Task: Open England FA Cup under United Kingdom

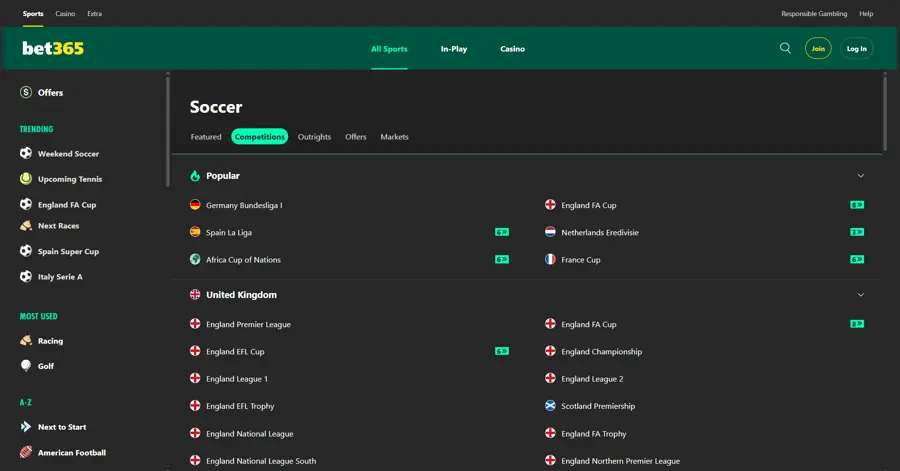Action: coord(588,324)
